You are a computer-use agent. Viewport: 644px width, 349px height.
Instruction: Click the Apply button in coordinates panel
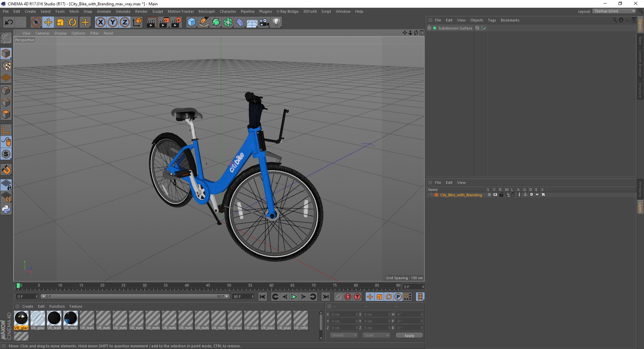(409, 336)
